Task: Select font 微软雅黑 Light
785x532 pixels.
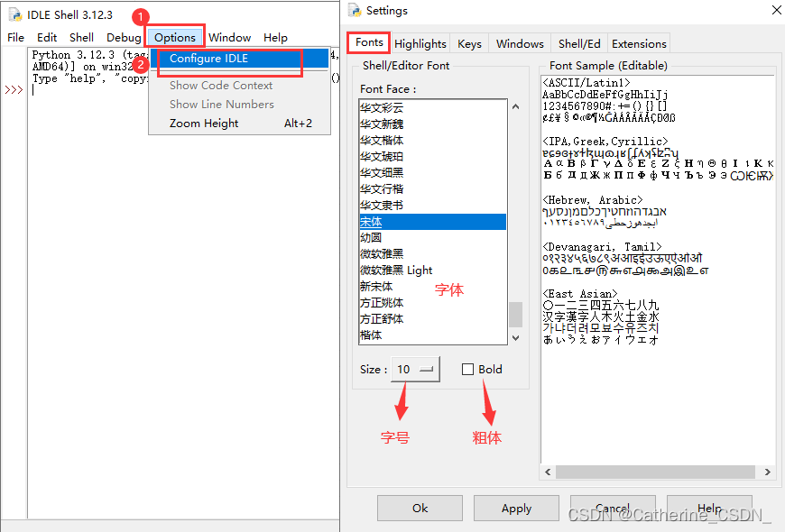Action: coord(432,271)
